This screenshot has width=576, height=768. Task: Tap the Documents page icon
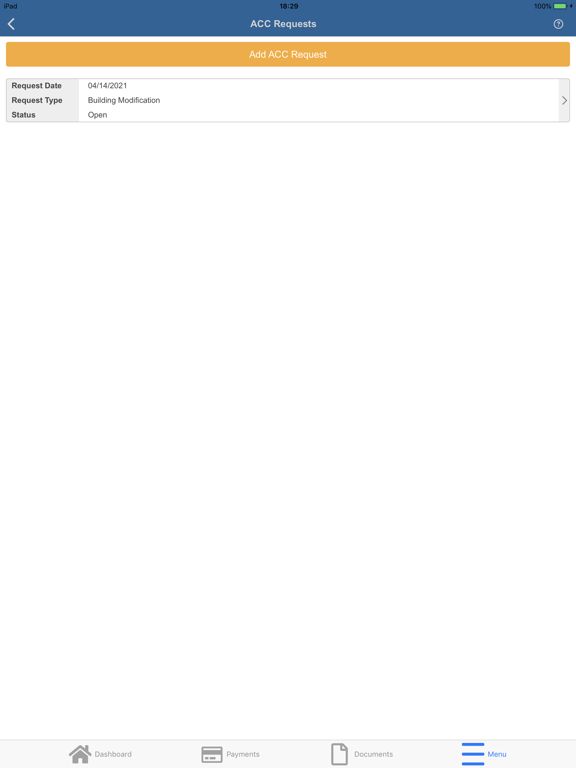(x=339, y=754)
